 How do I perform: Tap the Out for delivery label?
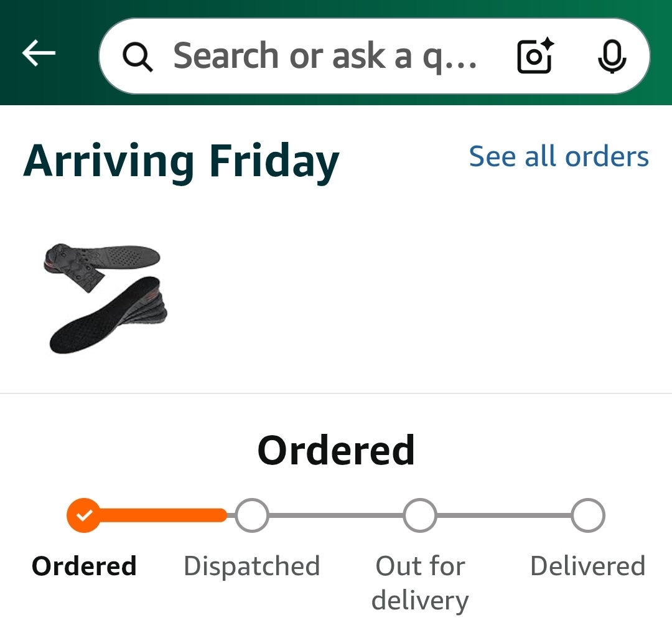(x=420, y=583)
